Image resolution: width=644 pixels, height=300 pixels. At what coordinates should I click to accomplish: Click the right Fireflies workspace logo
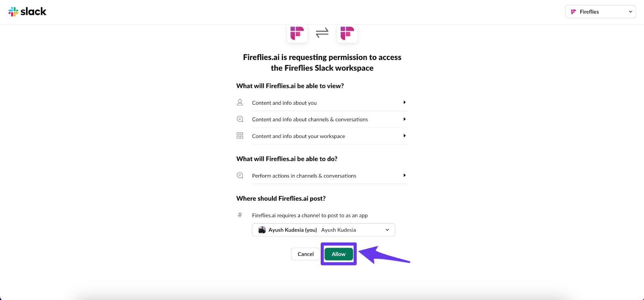347,33
